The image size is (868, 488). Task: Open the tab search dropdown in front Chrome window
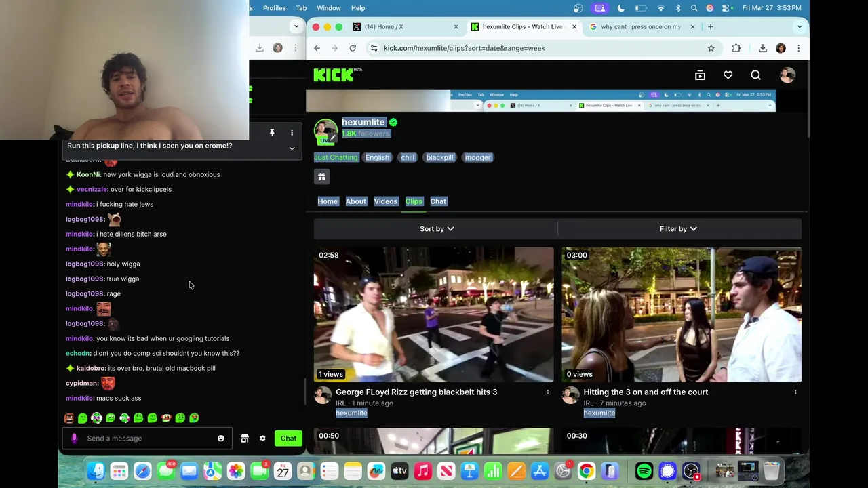[x=800, y=27]
